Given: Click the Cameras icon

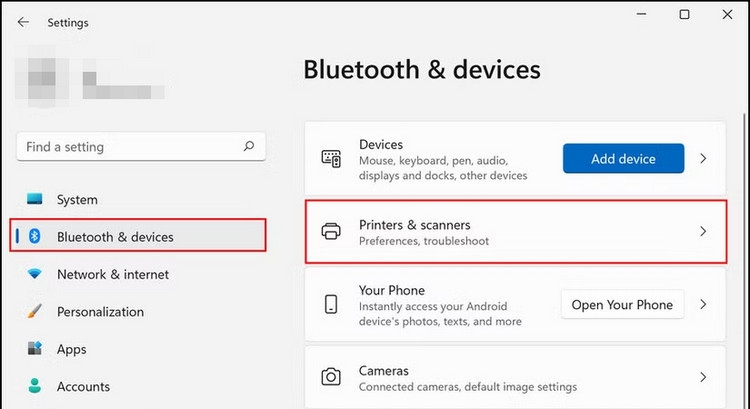Looking at the screenshot, I should (331, 377).
